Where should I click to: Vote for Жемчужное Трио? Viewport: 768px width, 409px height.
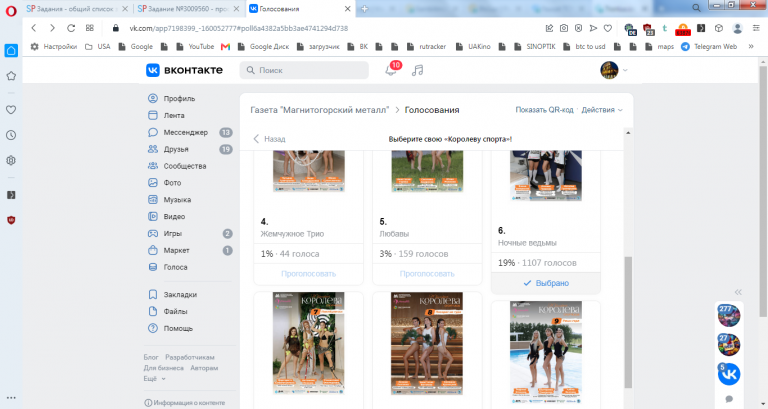(x=309, y=274)
